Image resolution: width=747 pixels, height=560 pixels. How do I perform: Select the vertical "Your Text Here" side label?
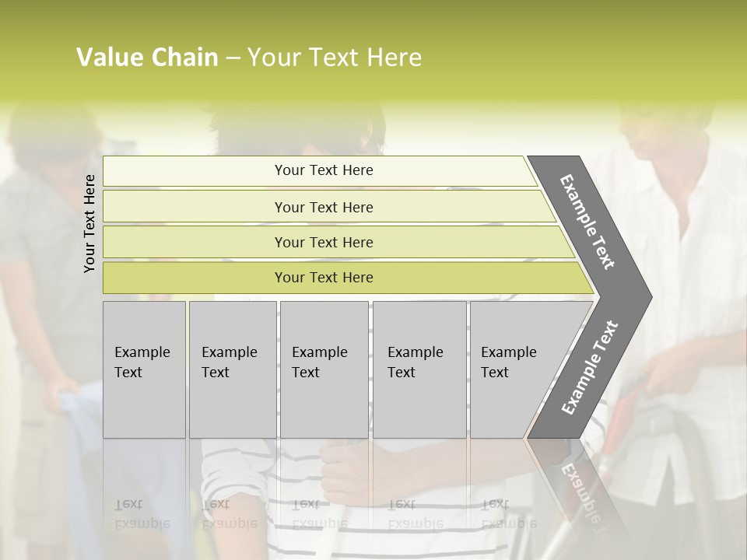89,223
